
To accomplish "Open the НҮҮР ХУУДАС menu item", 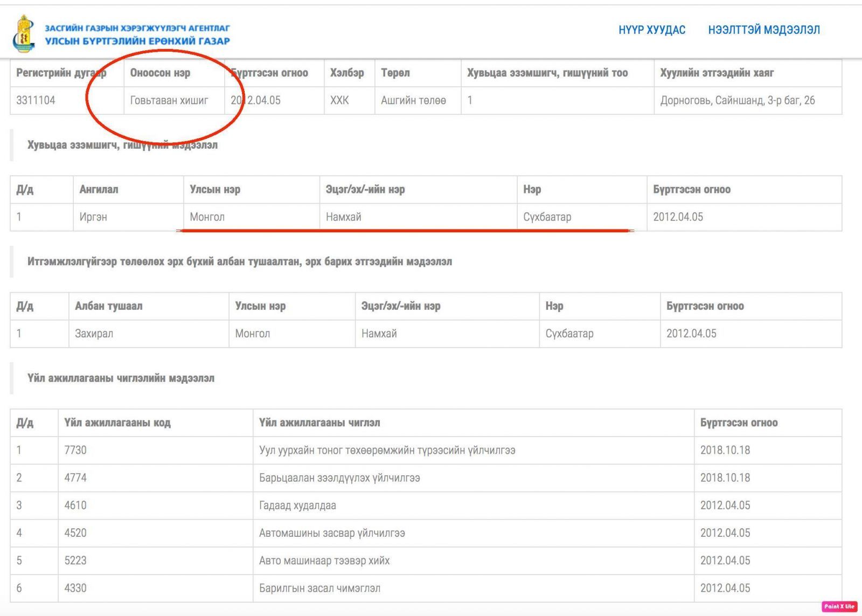I will [x=651, y=30].
